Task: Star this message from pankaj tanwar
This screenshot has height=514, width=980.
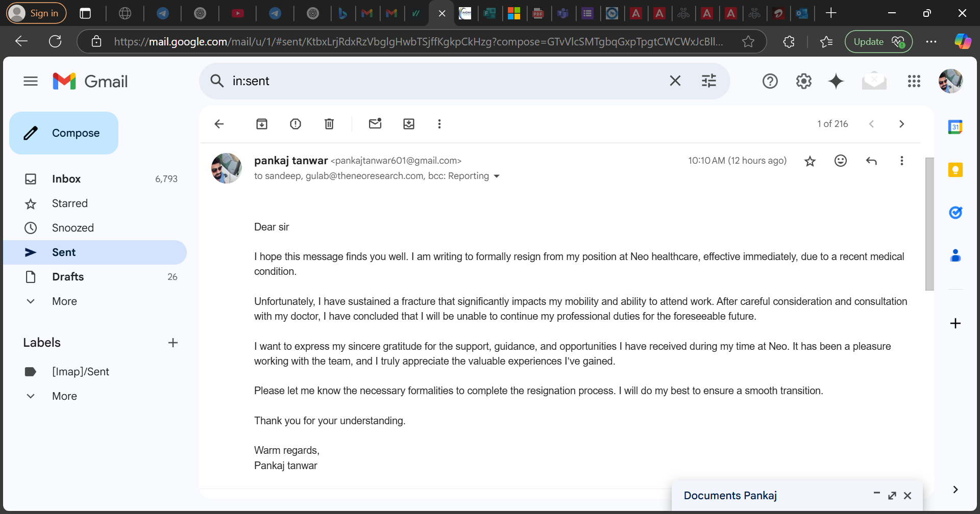Action: pyautogui.click(x=810, y=161)
